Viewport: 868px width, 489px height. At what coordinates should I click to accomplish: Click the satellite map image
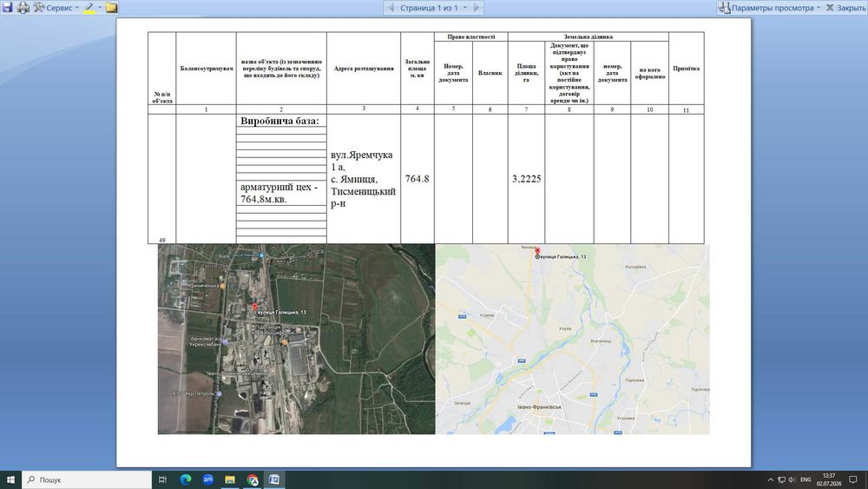296,339
